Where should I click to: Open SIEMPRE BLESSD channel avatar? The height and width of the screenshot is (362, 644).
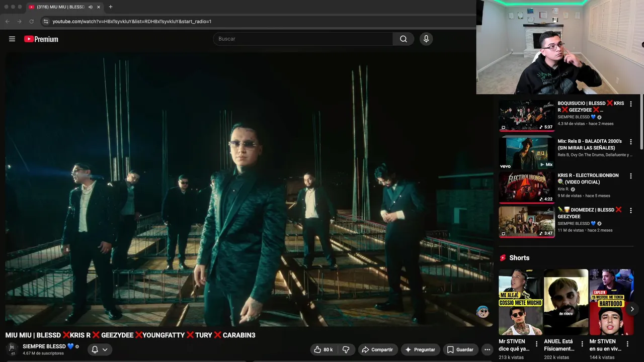12,349
